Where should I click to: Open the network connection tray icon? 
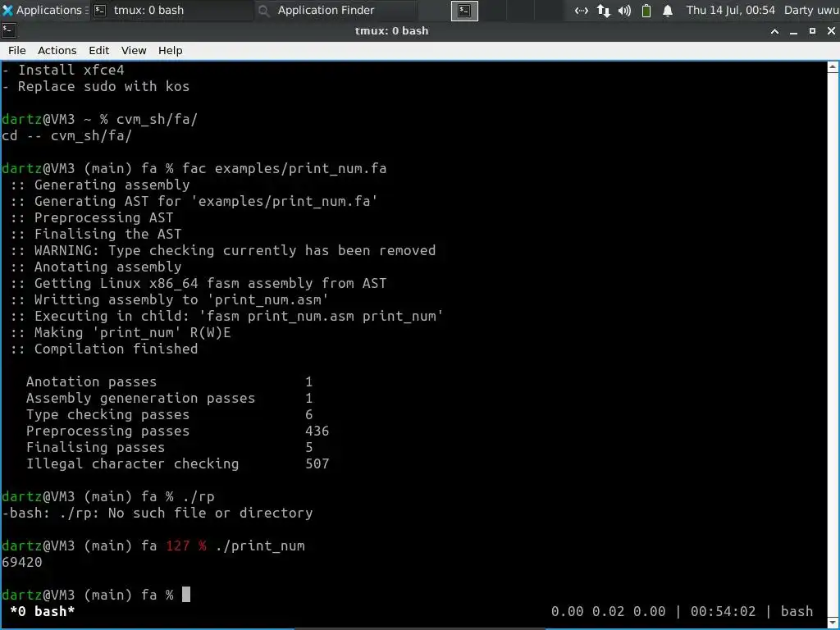pyautogui.click(x=582, y=11)
